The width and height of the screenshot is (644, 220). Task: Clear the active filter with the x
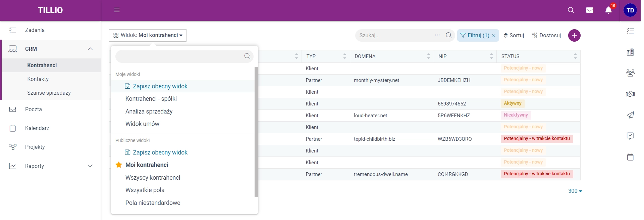[494, 36]
